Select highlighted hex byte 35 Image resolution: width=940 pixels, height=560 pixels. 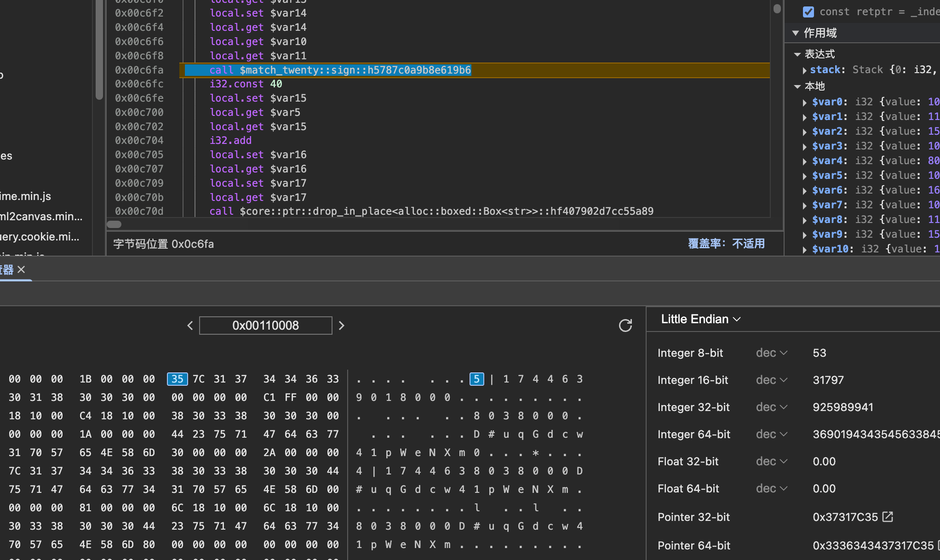point(177,379)
